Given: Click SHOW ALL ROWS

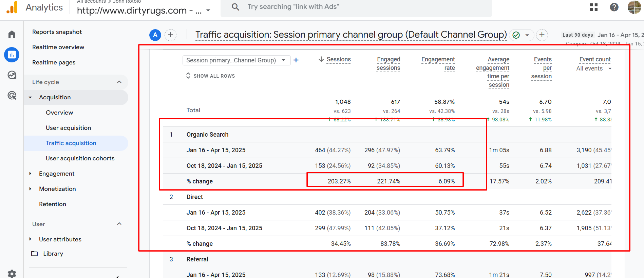Looking at the screenshot, I should 211,76.
